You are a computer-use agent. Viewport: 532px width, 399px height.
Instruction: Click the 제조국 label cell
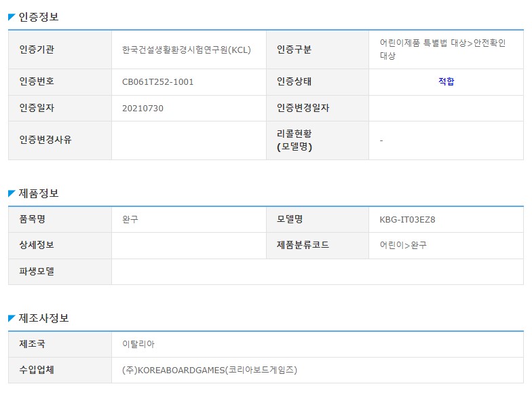[x=60, y=345]
